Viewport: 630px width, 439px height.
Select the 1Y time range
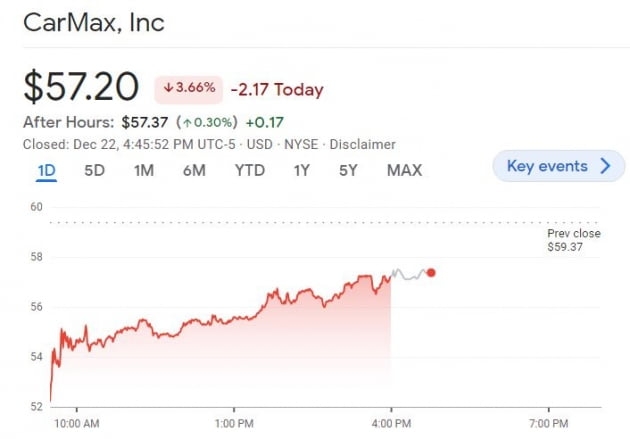[x=301, y=170]
